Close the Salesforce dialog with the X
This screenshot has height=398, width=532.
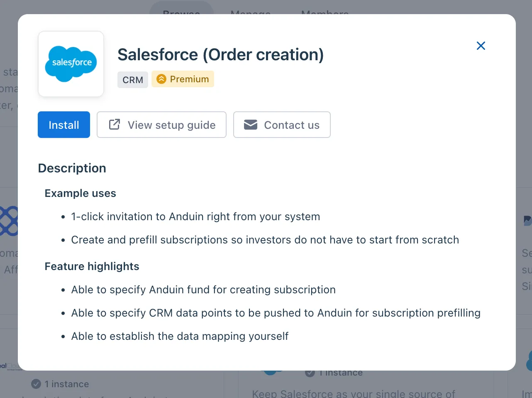point(481,46)
